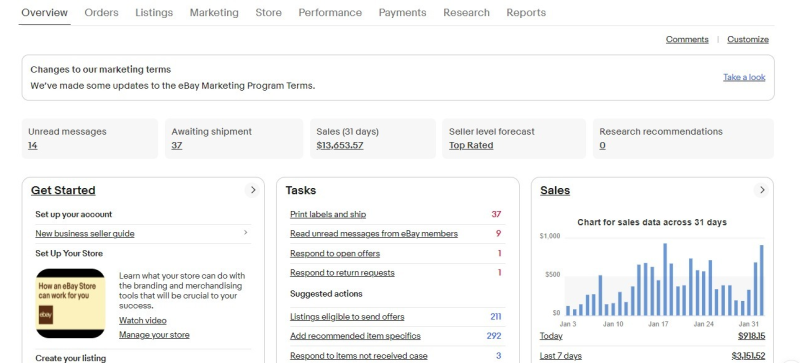
Task: Open awaiting shipment count 37
Action: tap(177, 146)
